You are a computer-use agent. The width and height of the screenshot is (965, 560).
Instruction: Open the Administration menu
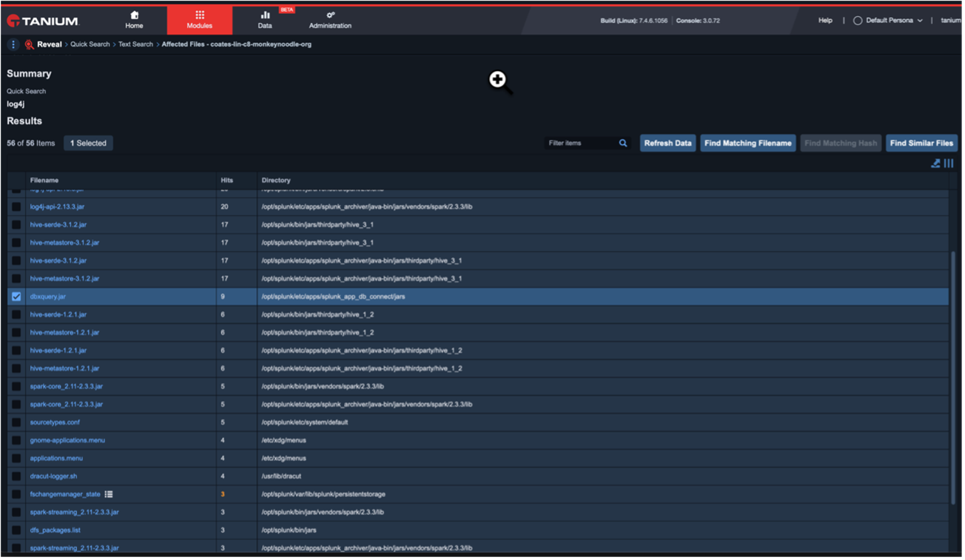coord(330,20)
